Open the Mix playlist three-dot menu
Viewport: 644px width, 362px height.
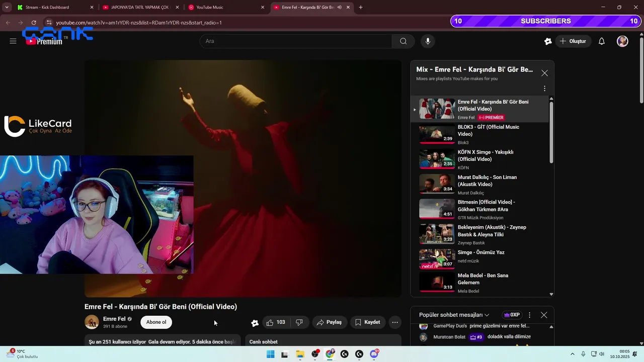point(544,88)
